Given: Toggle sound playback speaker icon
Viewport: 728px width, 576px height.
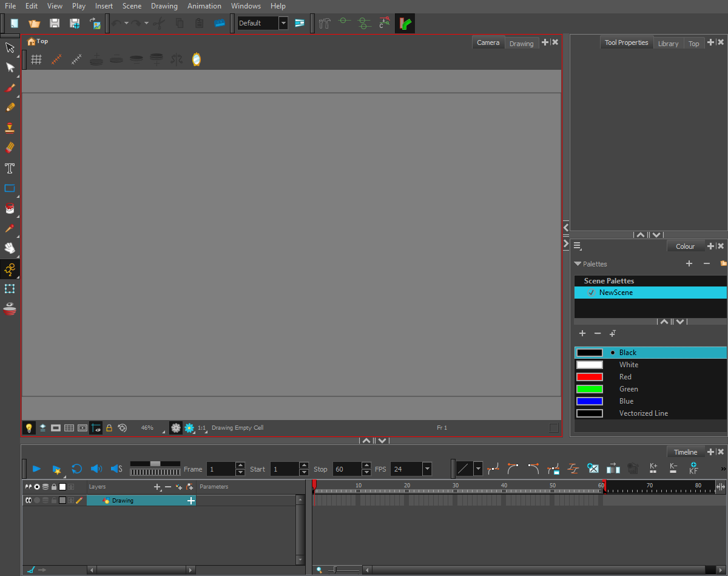Looking at the screenshot, I should (96, 469).
